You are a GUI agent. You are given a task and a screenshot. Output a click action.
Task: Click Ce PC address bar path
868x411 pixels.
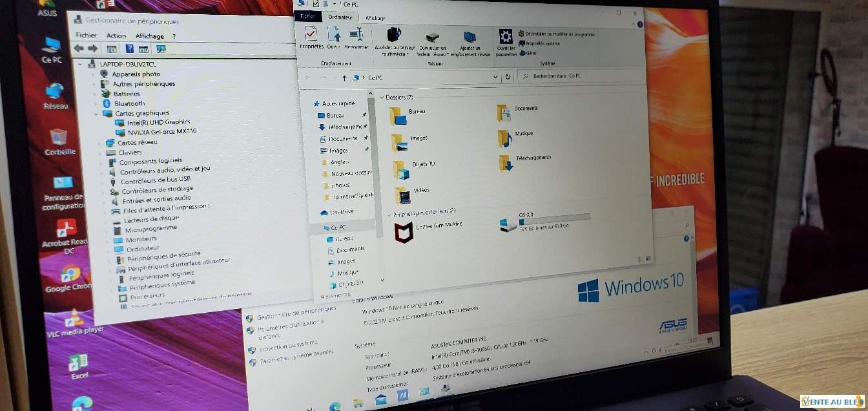point(375,78)
